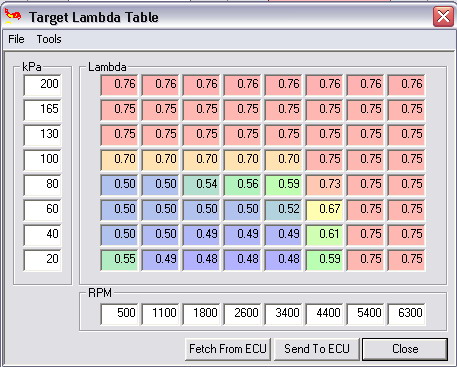Select the 0.49 cell for 40 kPa, 3400 RPM
Screen dimensions: 457x367
[283, 235]
